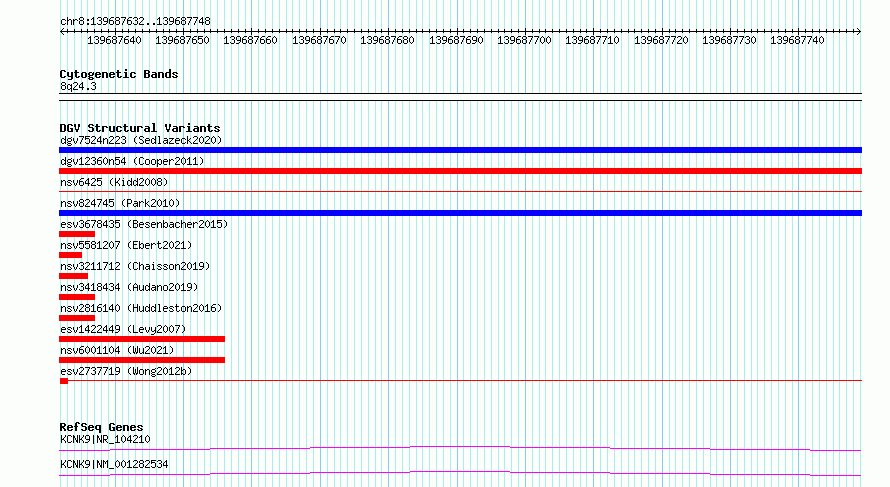Click the chr8:139687632..139687748 region label
Screen dimensions: 890x487
135,21
